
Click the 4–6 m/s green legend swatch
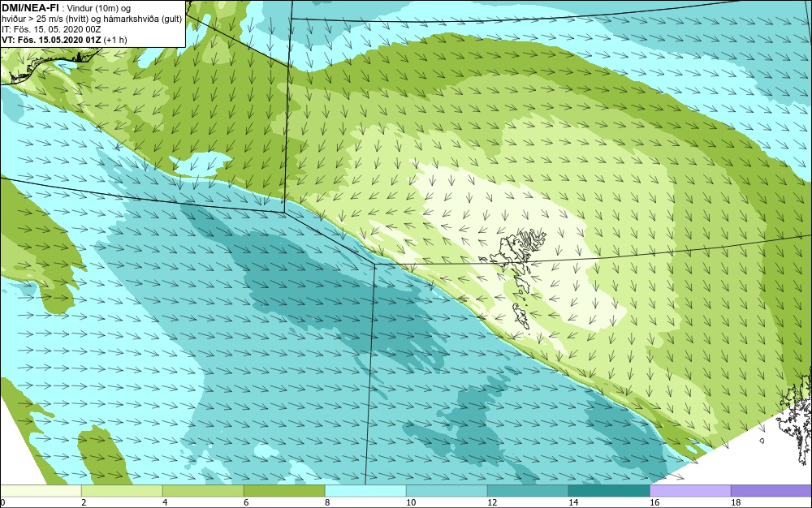[203, 491]
